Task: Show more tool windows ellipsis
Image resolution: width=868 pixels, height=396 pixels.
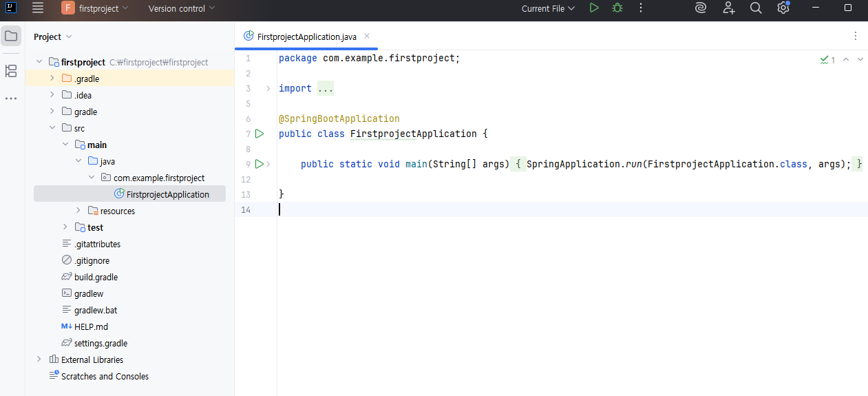Action: (x=11, y=98)
